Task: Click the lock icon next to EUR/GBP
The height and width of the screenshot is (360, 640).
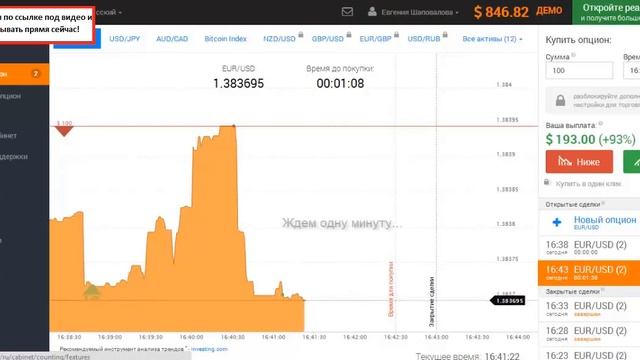Action: (396, 35)
